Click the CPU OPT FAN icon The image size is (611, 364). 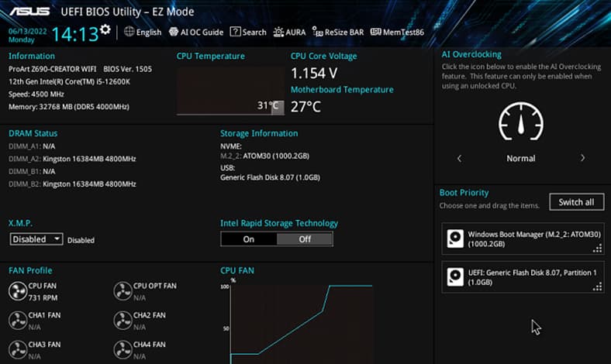click(123, 291)
